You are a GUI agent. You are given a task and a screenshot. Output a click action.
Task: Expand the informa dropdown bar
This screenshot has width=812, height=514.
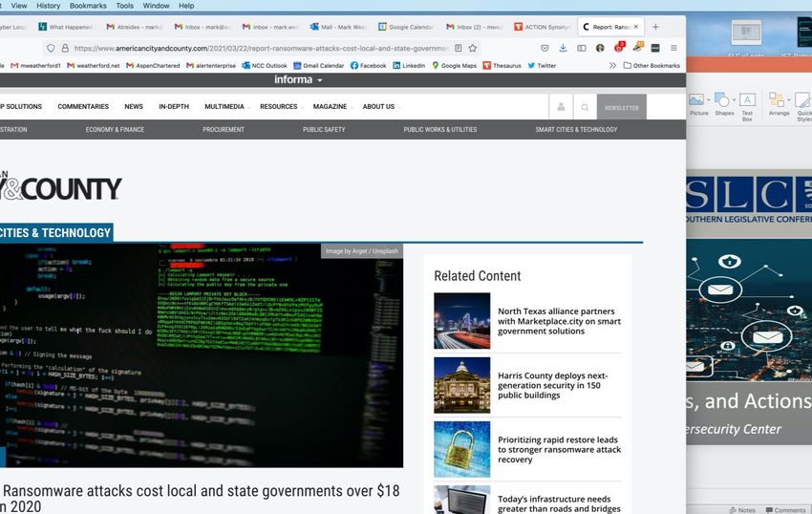click(x=298, y=80)
